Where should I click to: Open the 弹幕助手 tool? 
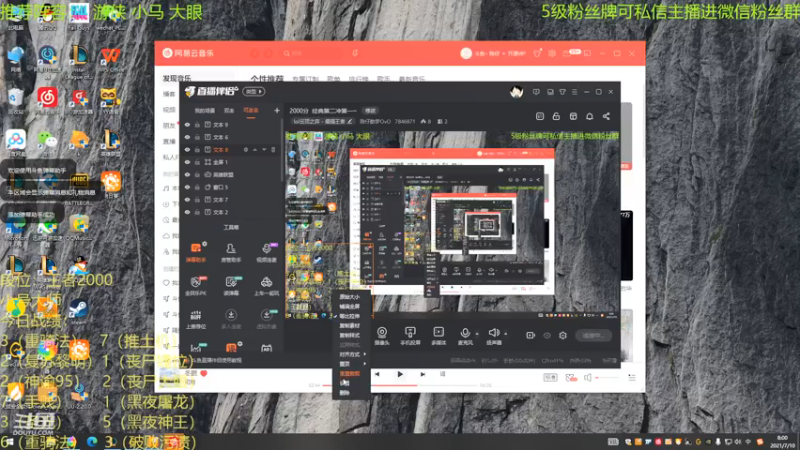(196, 252)
